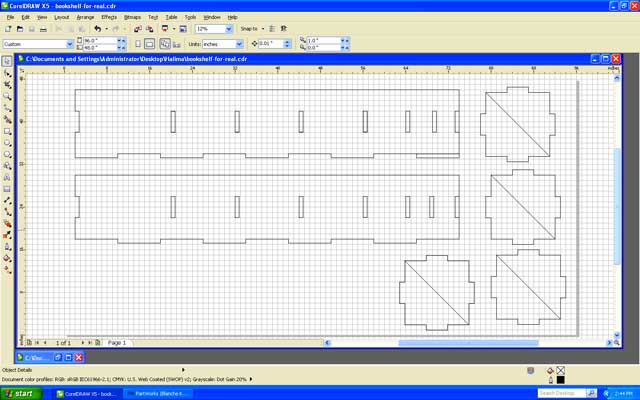Viewport: 640px width, 400px height.
Task: Toggle Portrait page orientation
Action: coord(138,44)
